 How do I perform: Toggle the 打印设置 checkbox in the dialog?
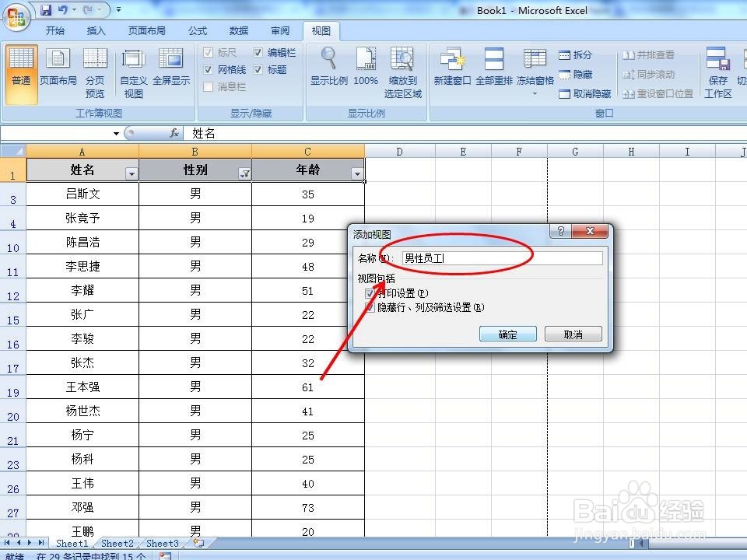point(372,293)
